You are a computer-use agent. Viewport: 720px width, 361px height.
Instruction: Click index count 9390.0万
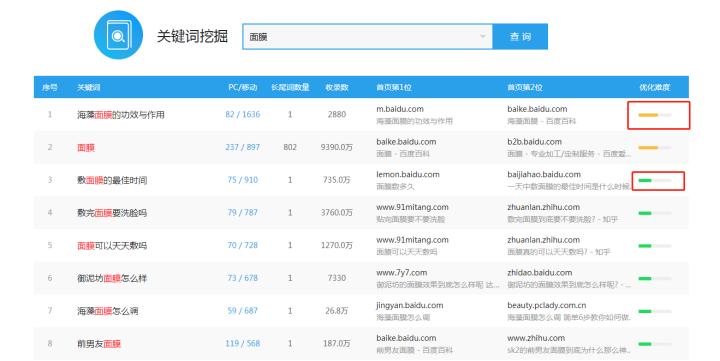coord(337,147)
